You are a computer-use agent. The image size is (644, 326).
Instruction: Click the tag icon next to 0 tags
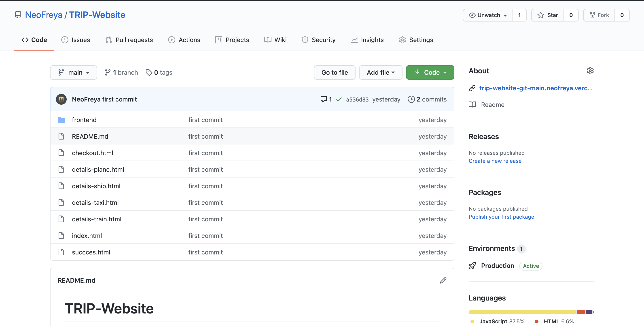point(149,72)
